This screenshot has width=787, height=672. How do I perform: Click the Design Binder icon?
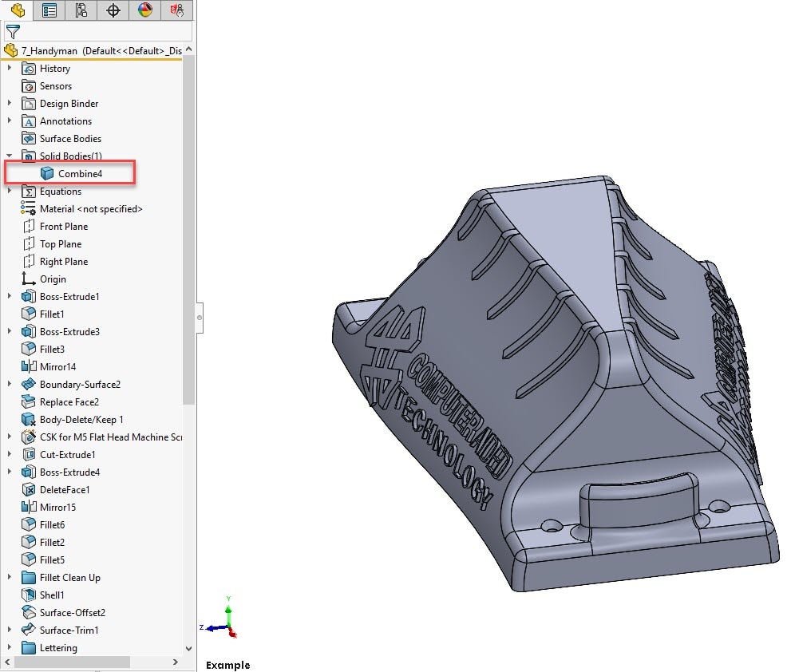point(29,104)
